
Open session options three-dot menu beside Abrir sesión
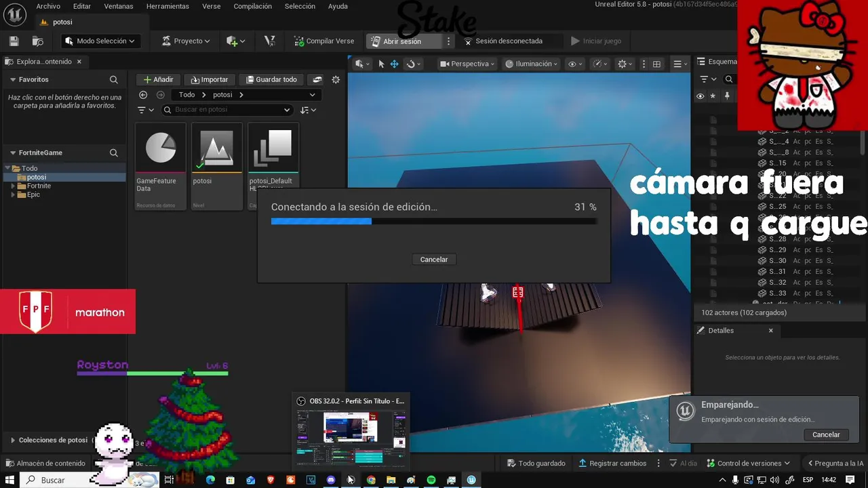448,41
